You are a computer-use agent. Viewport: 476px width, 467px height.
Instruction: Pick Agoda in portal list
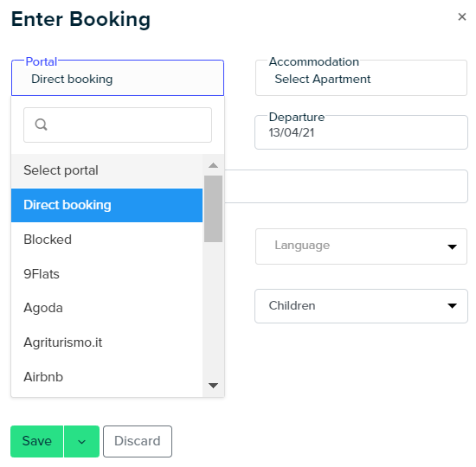coord(106,308)
